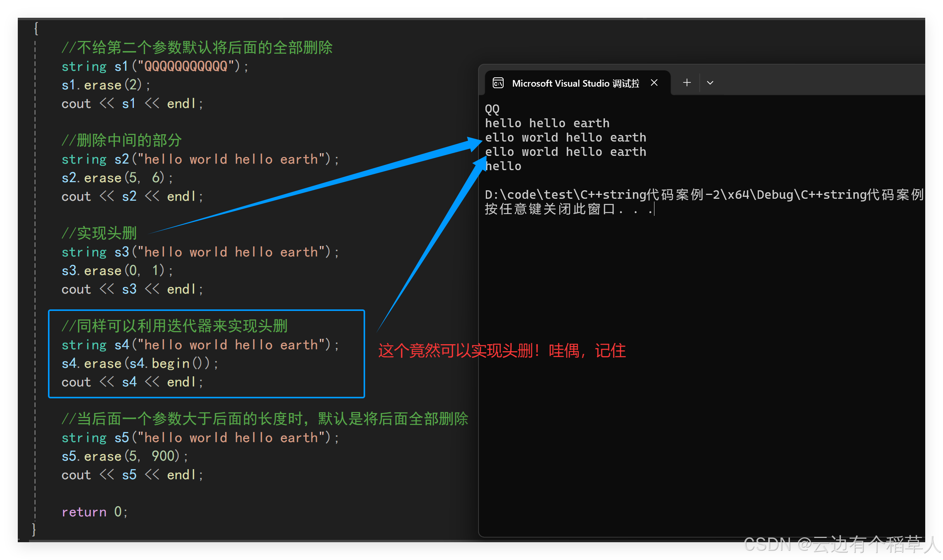Click the s1.erase(2) code line

(106, 85)
